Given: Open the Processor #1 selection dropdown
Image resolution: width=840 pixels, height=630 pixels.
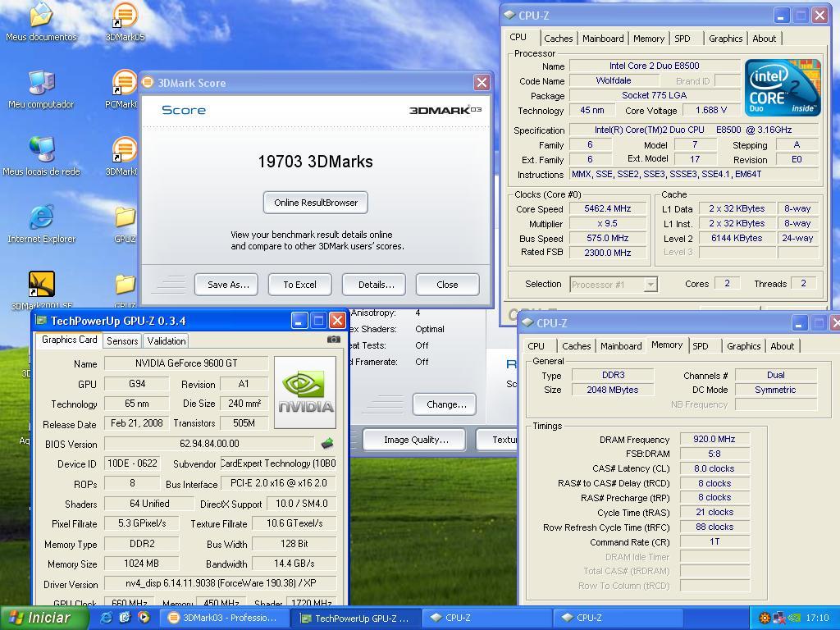Looking at the screenshot, I should coord(651,285).
